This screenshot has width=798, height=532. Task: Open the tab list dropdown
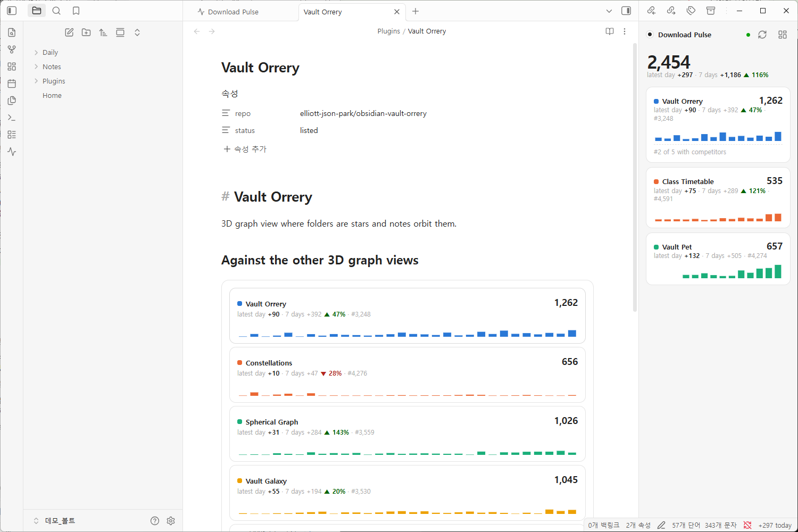coord(609,11)
